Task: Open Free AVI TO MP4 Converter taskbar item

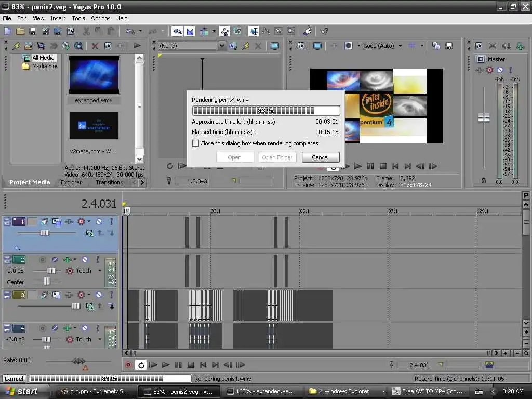Action: click(x=429, y=391)
